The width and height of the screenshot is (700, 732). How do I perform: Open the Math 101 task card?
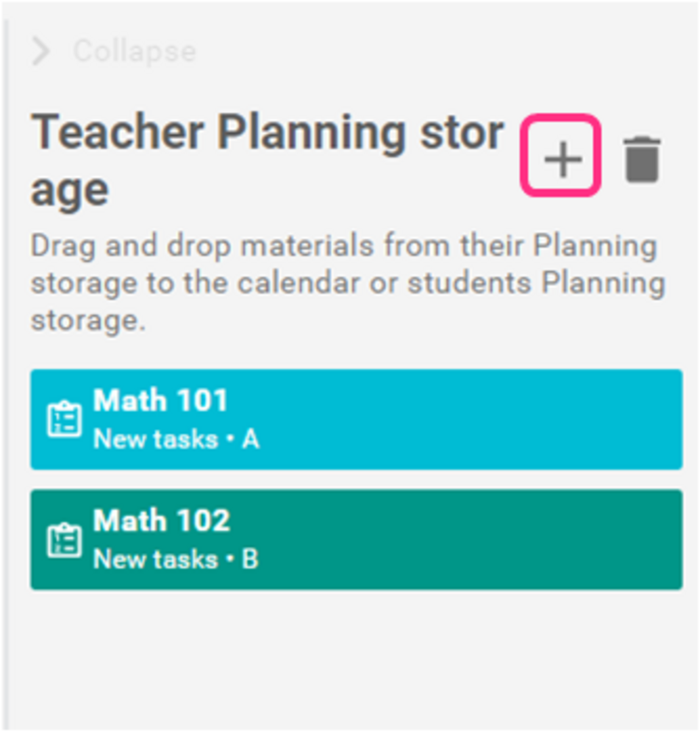click(356, 419)
